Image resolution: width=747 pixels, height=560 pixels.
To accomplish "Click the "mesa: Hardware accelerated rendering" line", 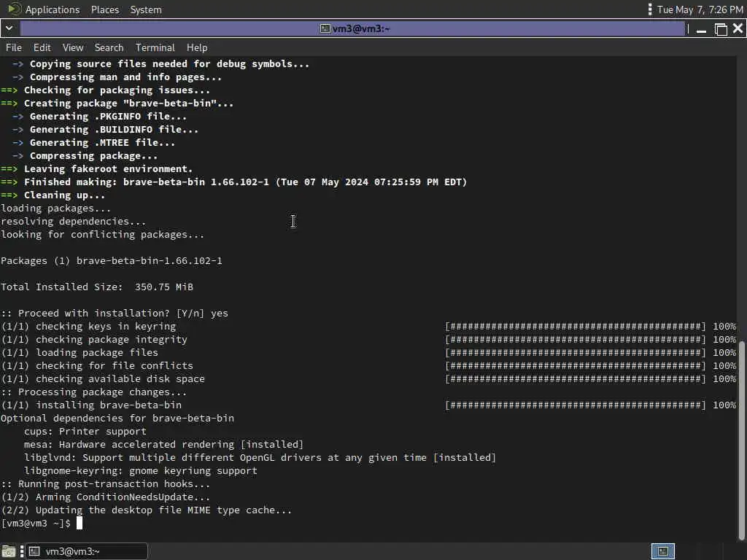I will tap(163, 445).
